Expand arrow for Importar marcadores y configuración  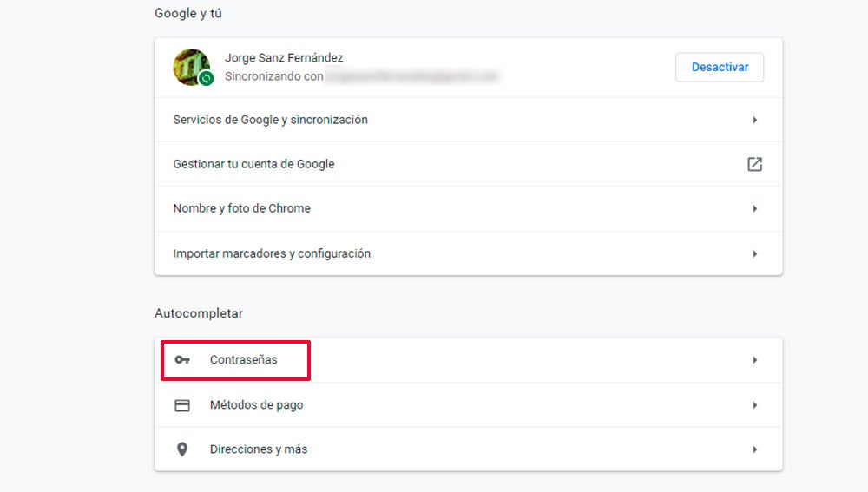(754, 254)
